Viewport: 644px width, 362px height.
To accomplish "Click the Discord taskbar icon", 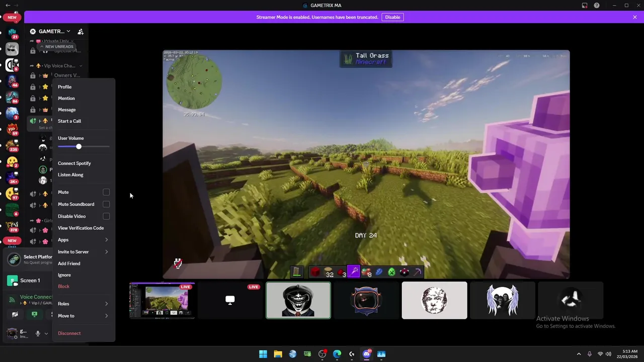I will click(367, 354).
